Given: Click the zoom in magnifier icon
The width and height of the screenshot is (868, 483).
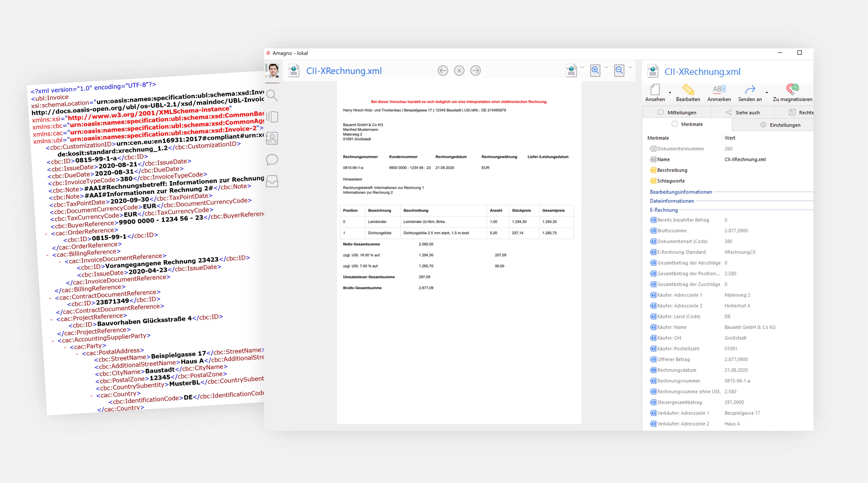Looking at the screenshot, I should (595, 70).
